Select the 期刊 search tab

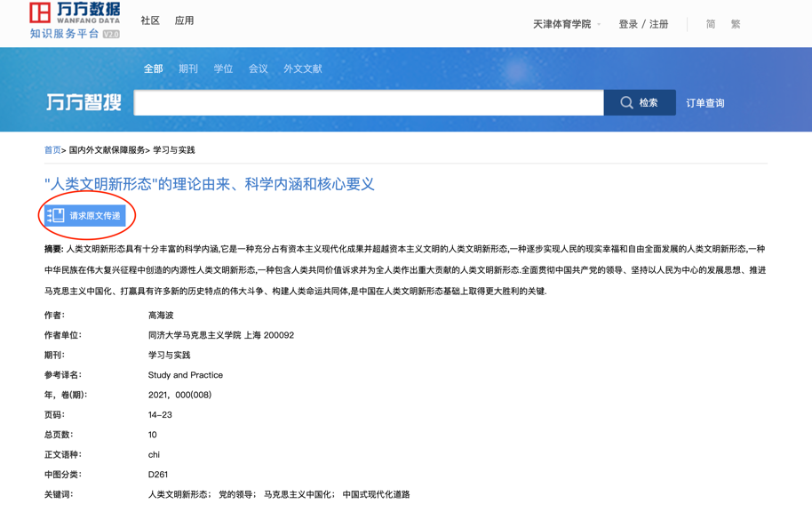tap(188, 68)
